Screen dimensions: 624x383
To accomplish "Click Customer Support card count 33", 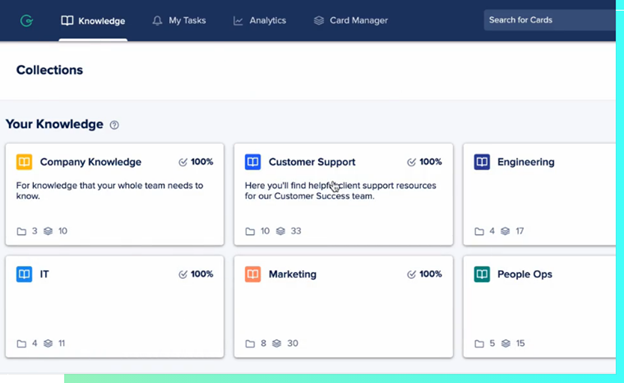I will (x=296, y=231).
